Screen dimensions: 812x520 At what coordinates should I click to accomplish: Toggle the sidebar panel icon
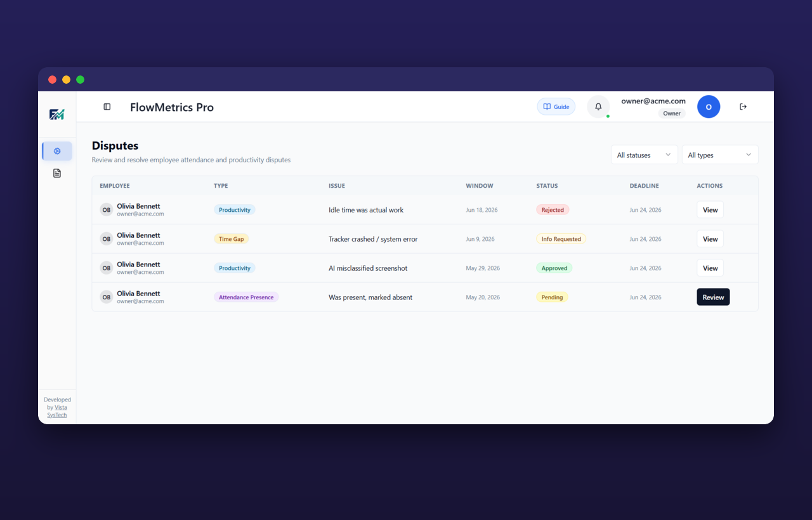(x=107, y=107)
